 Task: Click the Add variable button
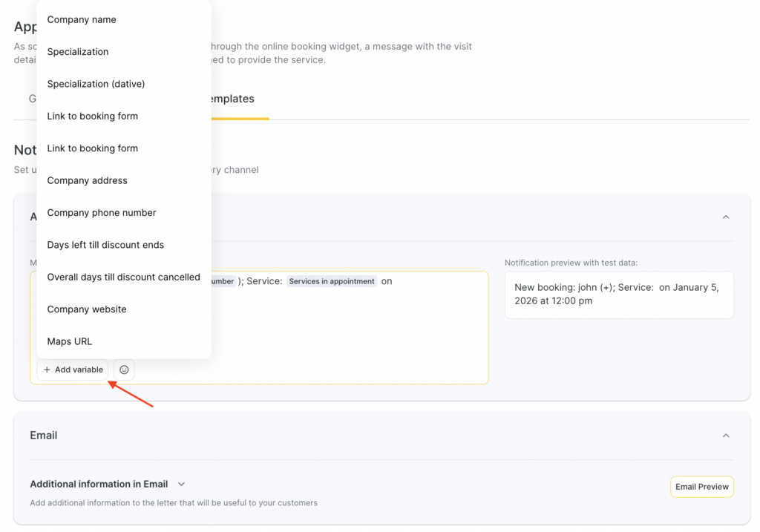[73, 370]
